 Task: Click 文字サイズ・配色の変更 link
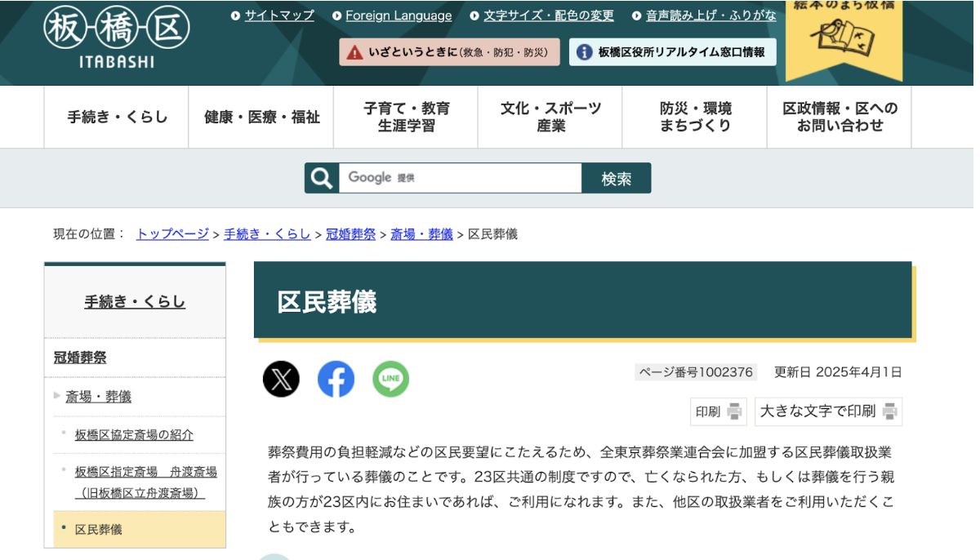tap(548, 16)
